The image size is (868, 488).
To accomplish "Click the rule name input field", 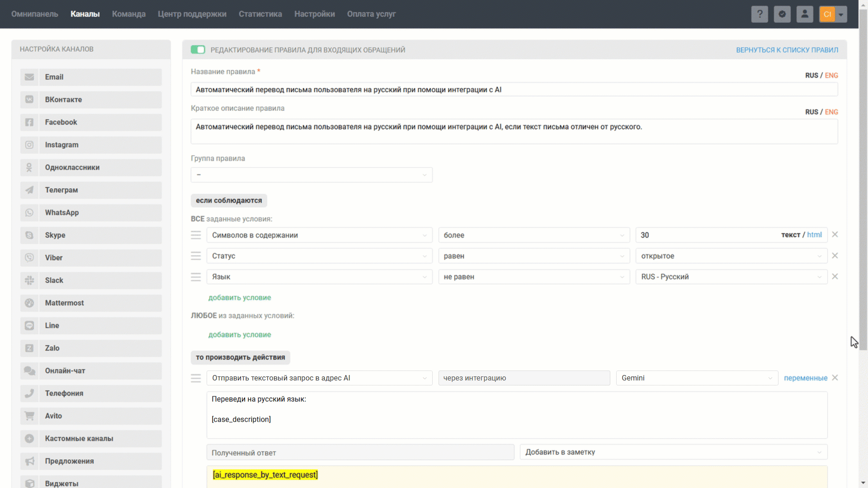I will coord(514,90).
